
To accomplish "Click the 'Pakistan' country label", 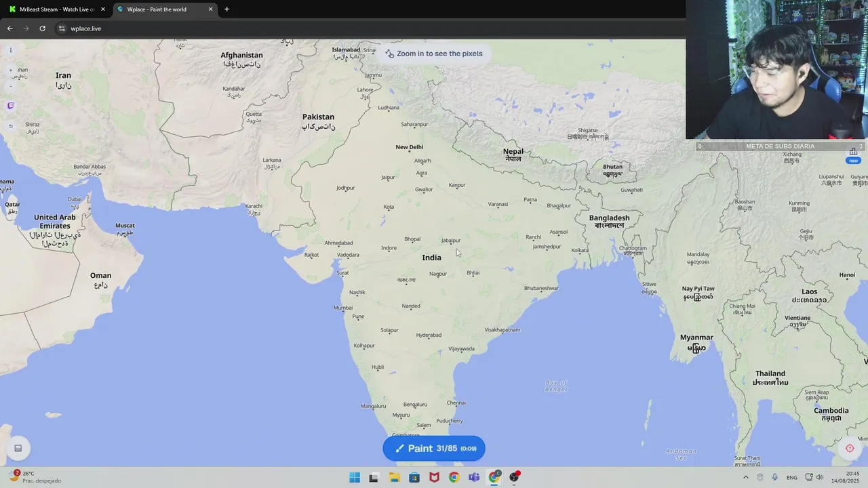I will click(318, 117).
